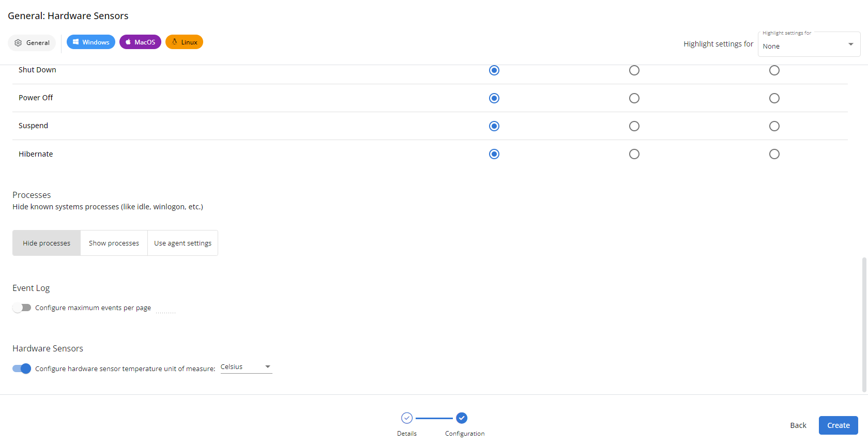Click the maximum events per page field
This screenshot has height=445, width=868.
165,309
